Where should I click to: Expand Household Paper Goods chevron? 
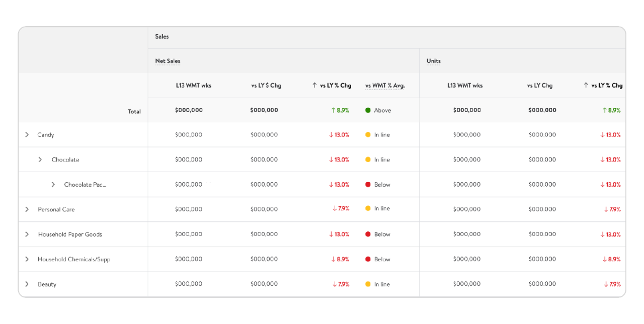27,234
